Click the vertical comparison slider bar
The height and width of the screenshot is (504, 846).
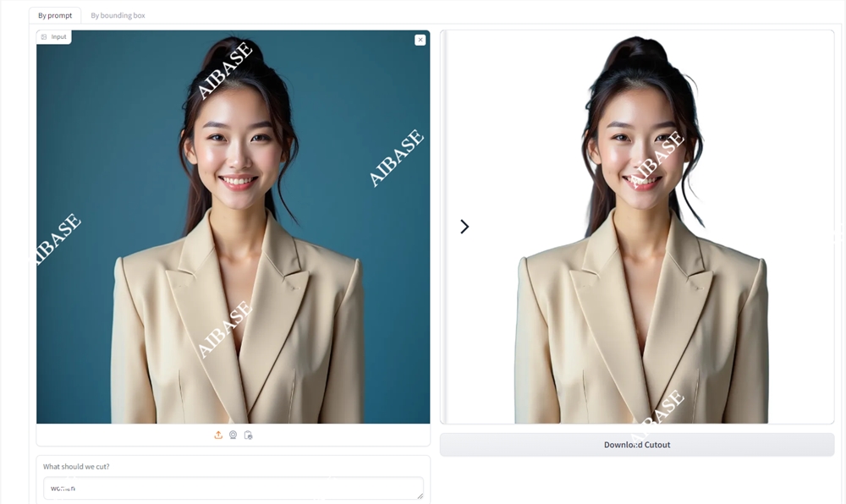click(x=443, y=227)
